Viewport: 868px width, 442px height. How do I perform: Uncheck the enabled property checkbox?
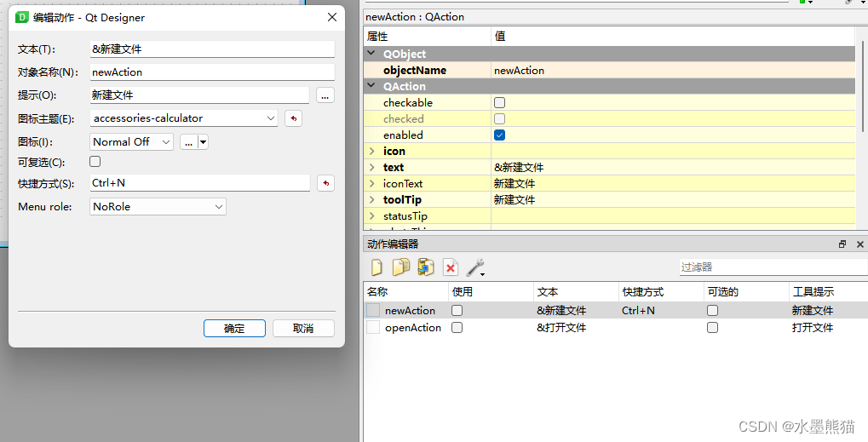[499, 135]
